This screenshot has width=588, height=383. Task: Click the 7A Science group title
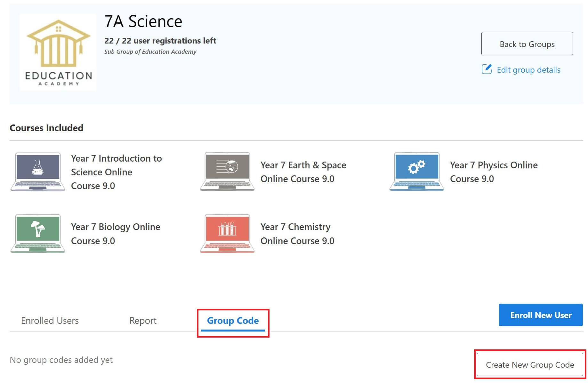pyautogui.click(x=143, y=21)
